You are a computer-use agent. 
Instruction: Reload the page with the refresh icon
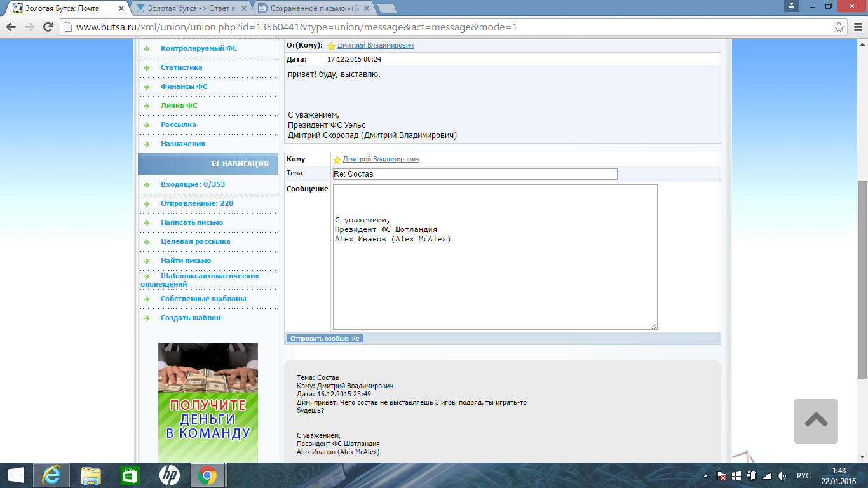pos(48,27)
